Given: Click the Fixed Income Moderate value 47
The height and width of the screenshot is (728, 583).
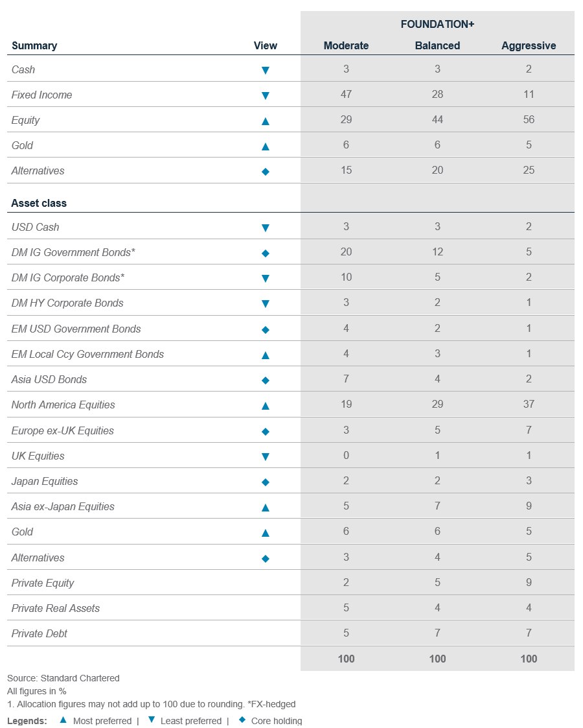Looking at the screenshot, I should tap(346, 95).
